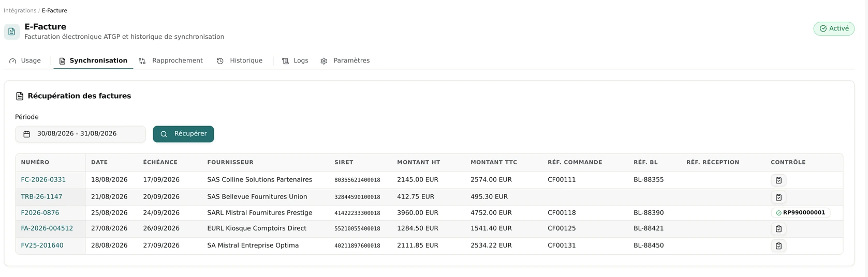Open invoice FC-2026-0331
The image size is (868, 277).
tap(43, 180)
